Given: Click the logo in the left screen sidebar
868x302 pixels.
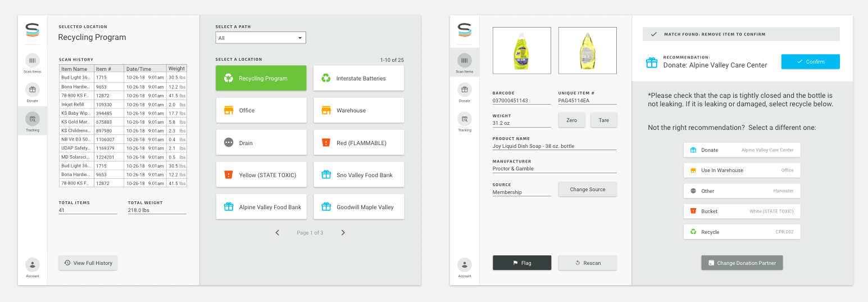Looking at the screenshot, I should pos(33,30).
